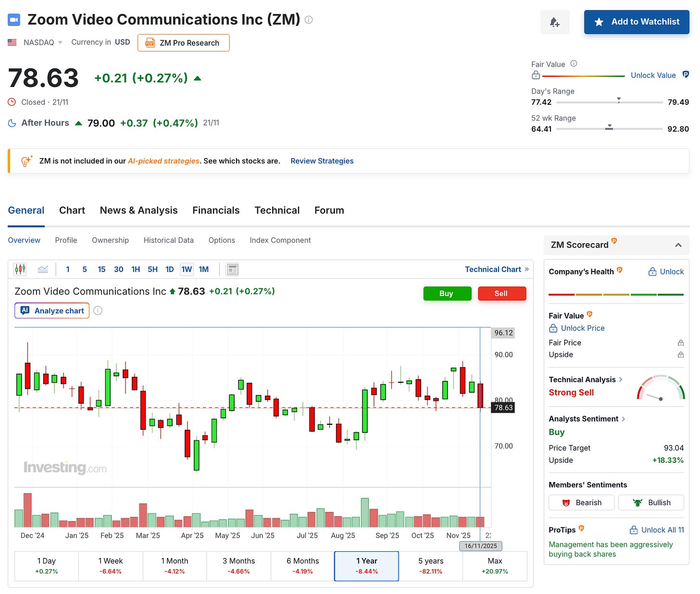This screenshot has width=700, height=594.
Task: Expand Technical Analysis section arrow
Action: point(621,380)
